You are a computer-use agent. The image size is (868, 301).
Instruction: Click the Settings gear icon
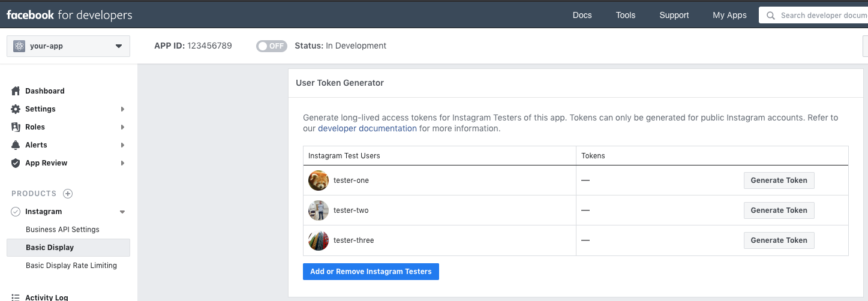coord(16,109)
